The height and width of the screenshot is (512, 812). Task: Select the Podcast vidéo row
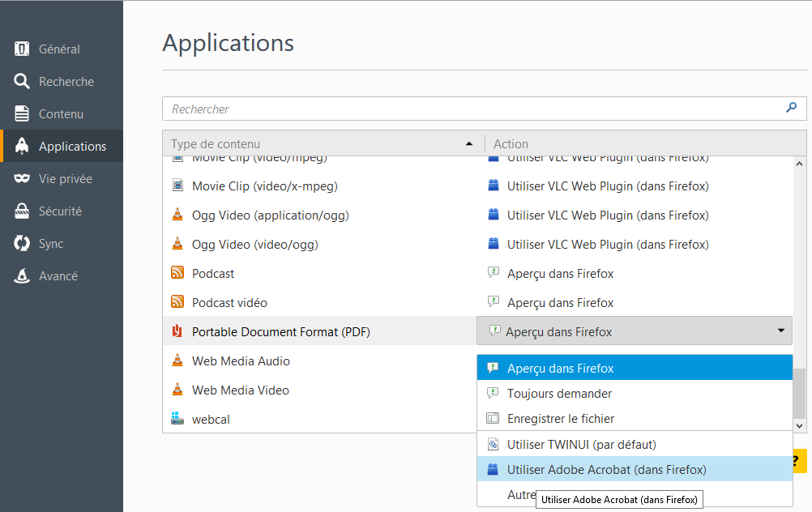point(229,302)
